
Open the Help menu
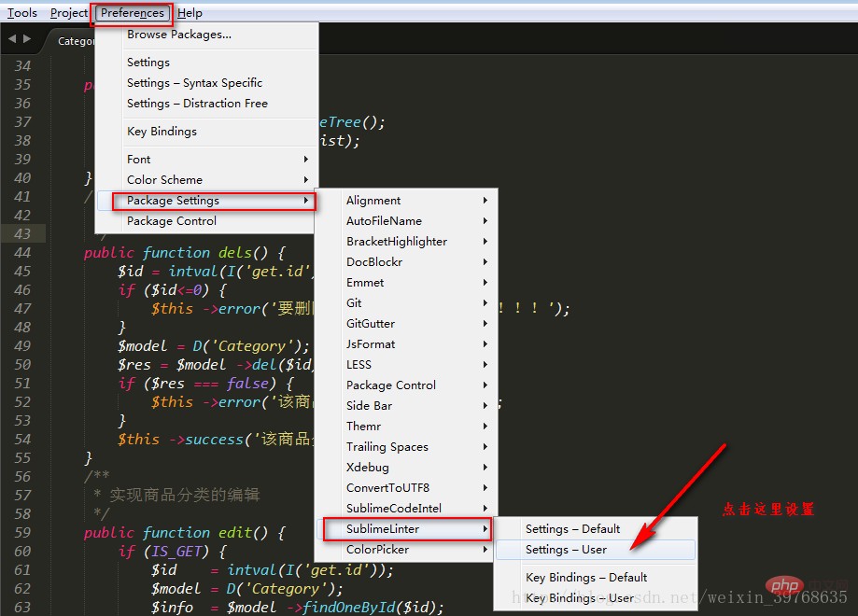point(190,12)
